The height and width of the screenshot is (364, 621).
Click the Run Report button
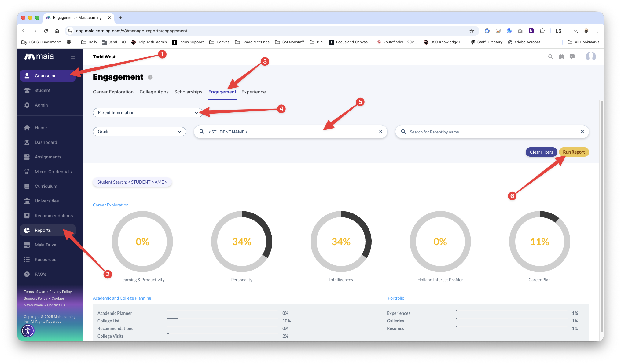click(574, 152)
